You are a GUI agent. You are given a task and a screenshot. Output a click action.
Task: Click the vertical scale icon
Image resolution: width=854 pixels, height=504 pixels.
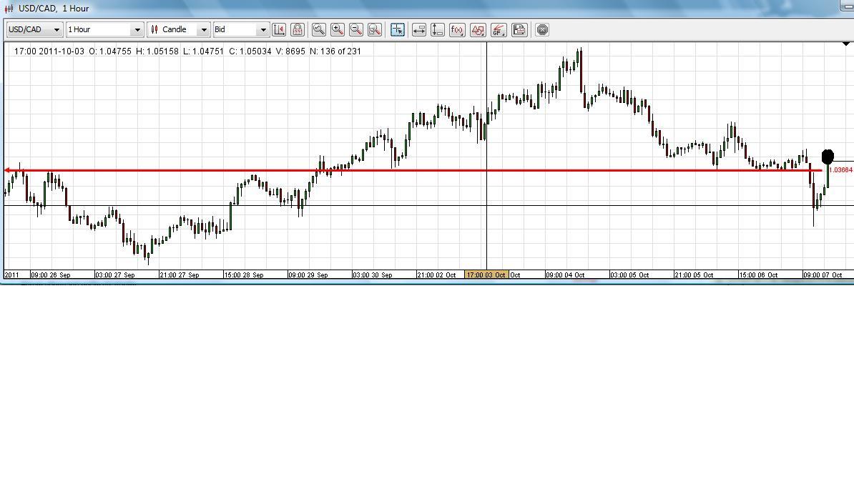point(437,30)
